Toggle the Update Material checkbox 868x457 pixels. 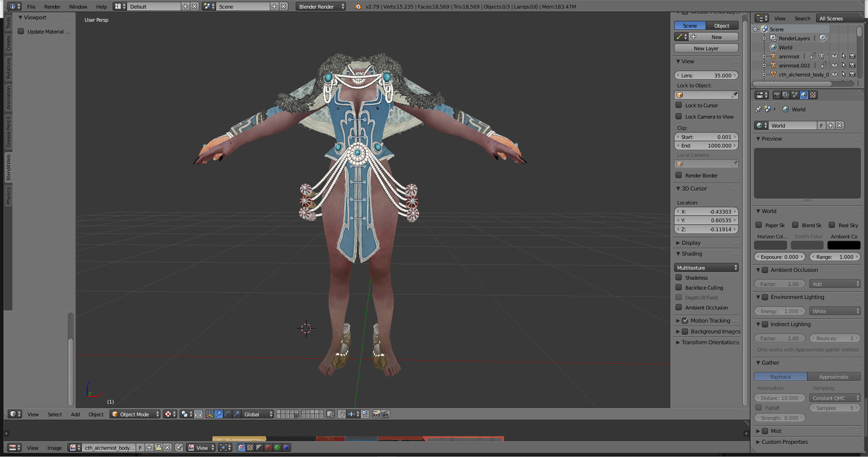(21, 32)
